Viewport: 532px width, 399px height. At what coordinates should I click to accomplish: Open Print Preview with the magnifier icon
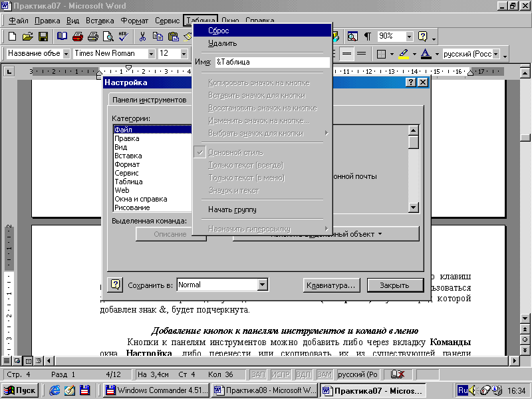[x=108, y=37]
